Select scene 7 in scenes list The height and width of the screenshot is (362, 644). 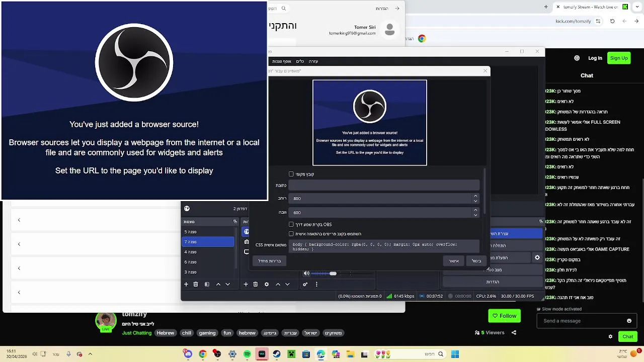pyautogui.click(x=208, y=242)
